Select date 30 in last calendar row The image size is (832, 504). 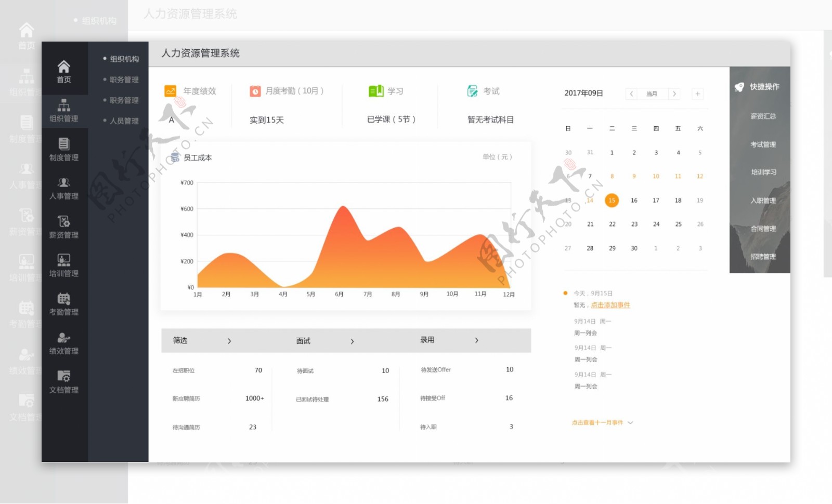click(x=634, y=248)
